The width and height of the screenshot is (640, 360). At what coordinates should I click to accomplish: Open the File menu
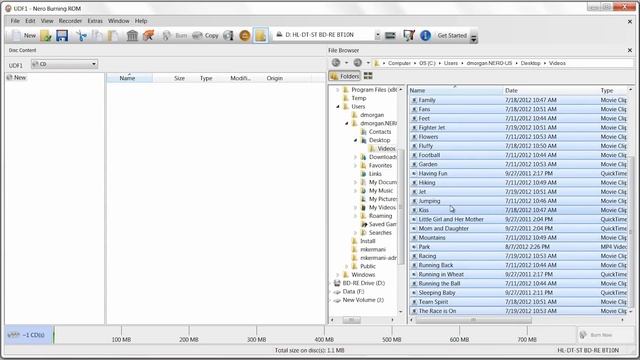pos(15,21)
